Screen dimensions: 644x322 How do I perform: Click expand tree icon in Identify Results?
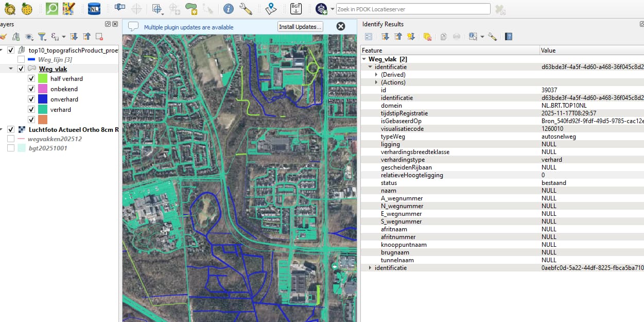point(385,37)
